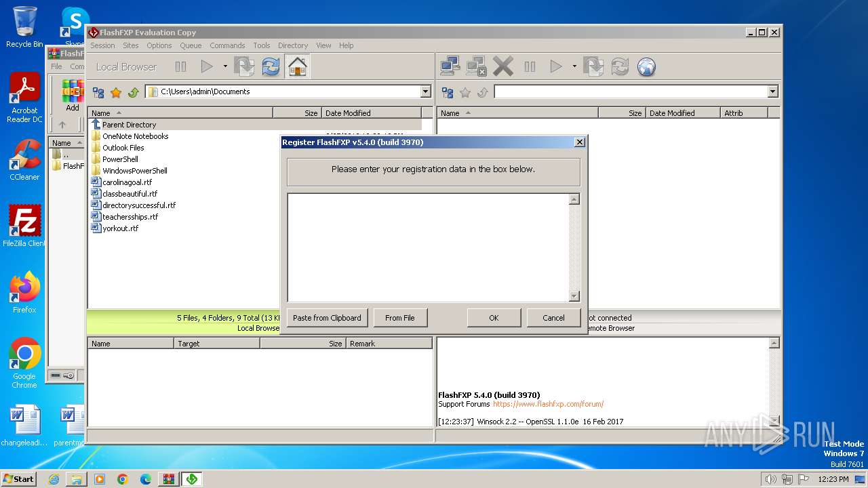Open the dropdown arrow beside local play
Screen dimensions: 868x488
coord(225,66)
